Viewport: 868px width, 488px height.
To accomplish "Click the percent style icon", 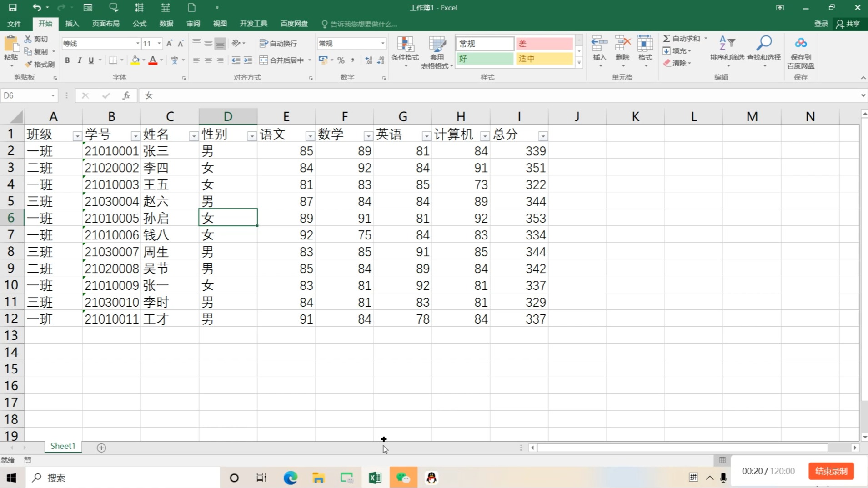I will click(x=341, y=60).
